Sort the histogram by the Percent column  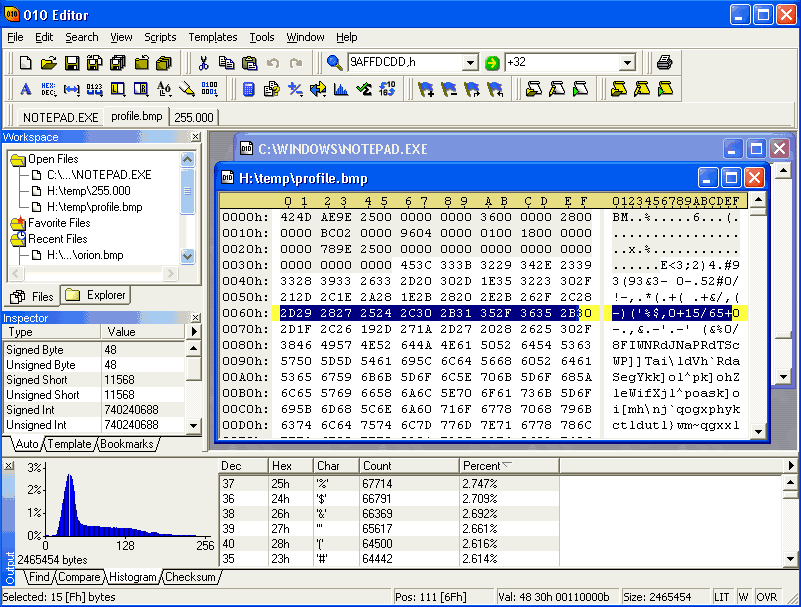click(509, 466)
